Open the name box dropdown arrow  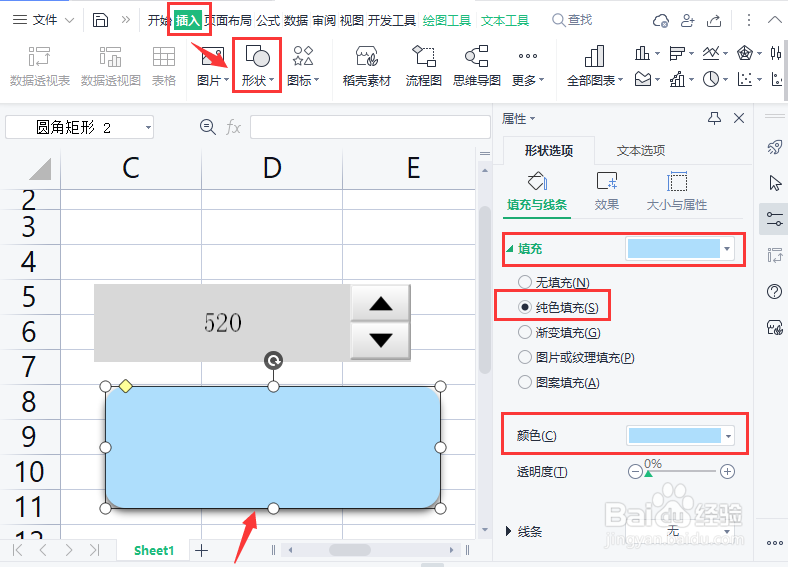point(148,128)
